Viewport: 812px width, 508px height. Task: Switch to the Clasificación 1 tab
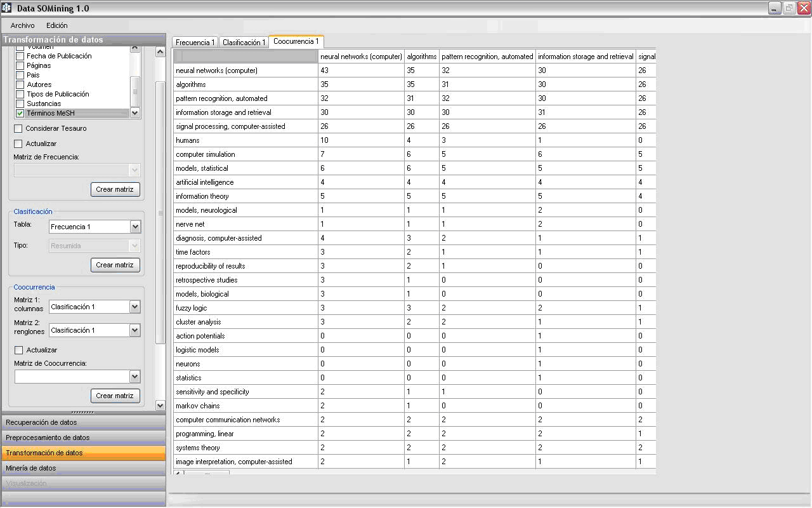coord(244,43)
